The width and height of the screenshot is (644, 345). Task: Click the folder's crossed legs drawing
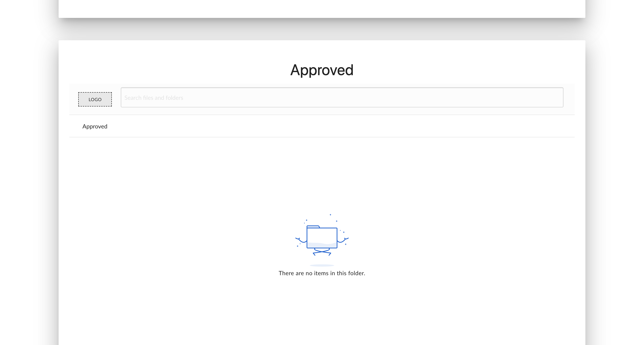pos(322,251)
